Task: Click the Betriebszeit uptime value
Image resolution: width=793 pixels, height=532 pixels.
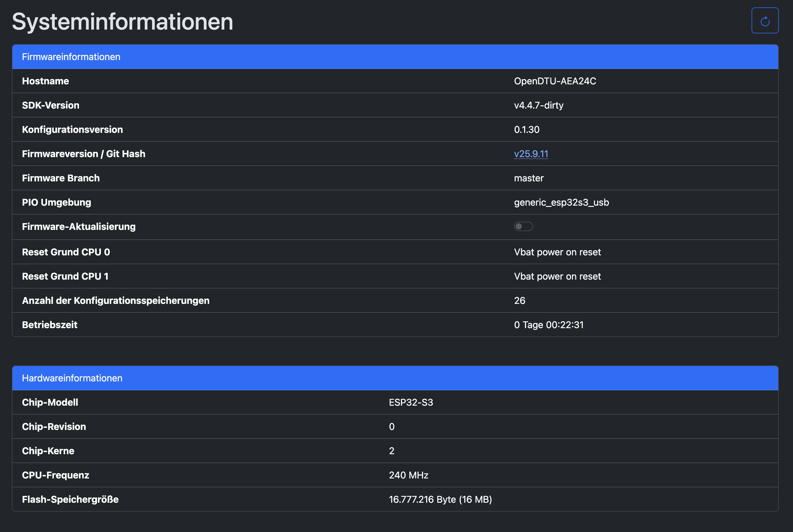Action: click(x=548, y=325)
